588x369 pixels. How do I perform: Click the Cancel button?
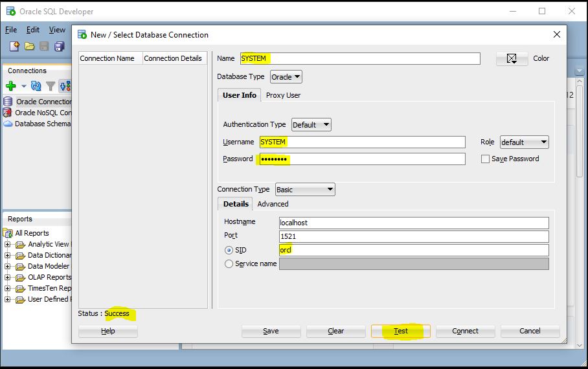coord(530,331)
